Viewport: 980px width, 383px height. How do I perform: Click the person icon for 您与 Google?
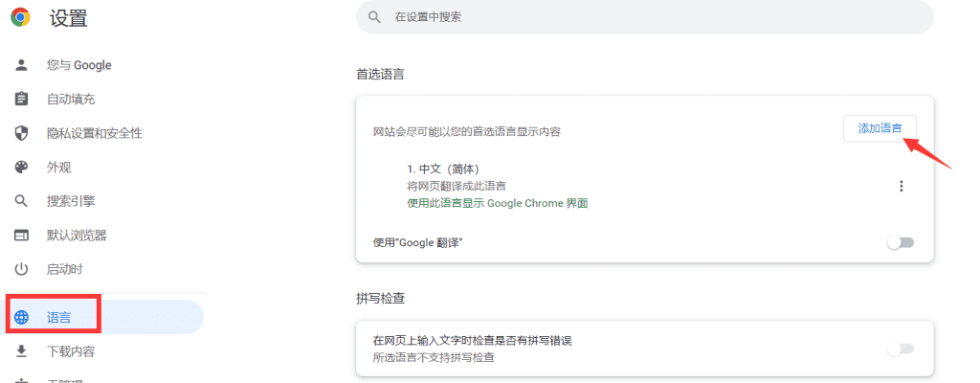21,65
